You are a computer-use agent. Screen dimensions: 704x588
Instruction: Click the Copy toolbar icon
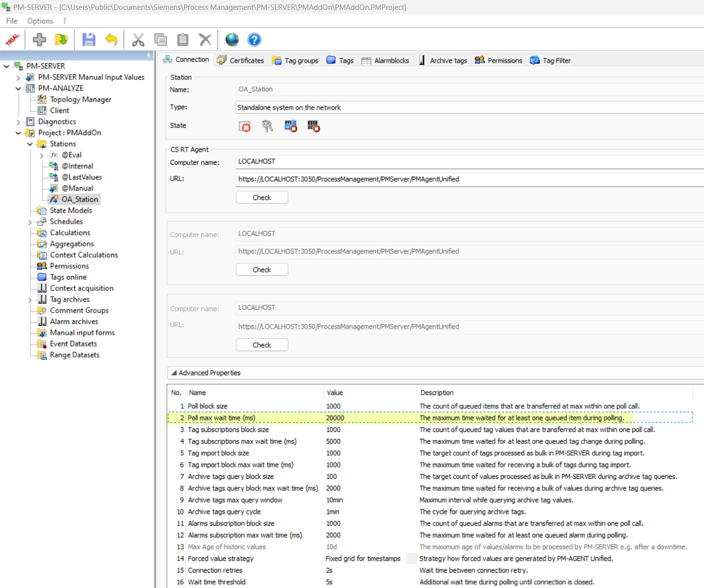point(161,39)
